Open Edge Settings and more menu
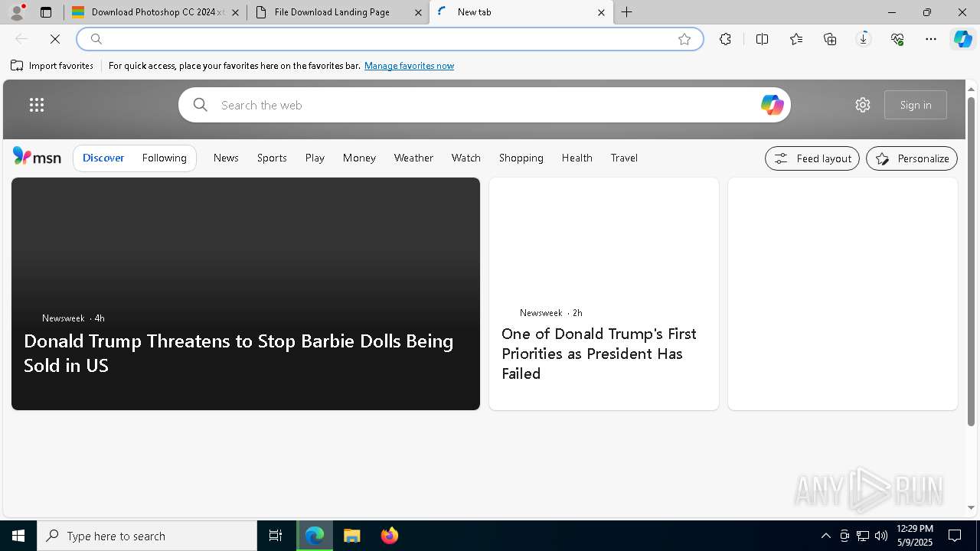The width and height of the screenshot is (980, 551). tap(931, 39)
